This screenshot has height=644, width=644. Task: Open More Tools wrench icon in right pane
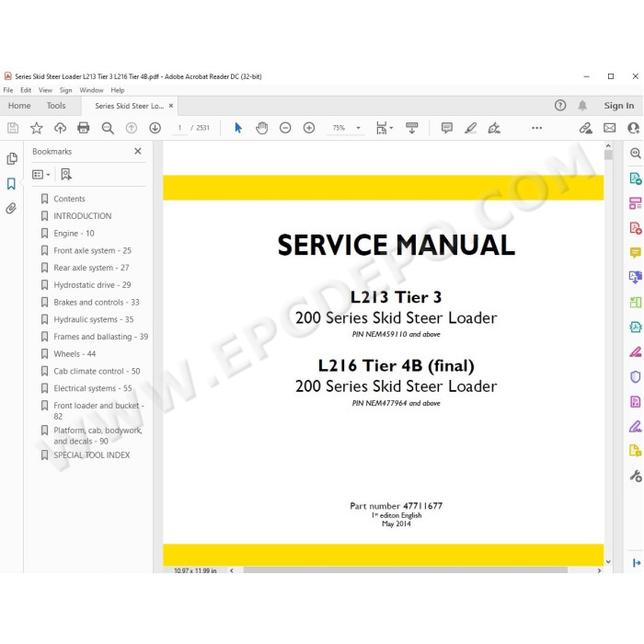[x=636, y=476]
